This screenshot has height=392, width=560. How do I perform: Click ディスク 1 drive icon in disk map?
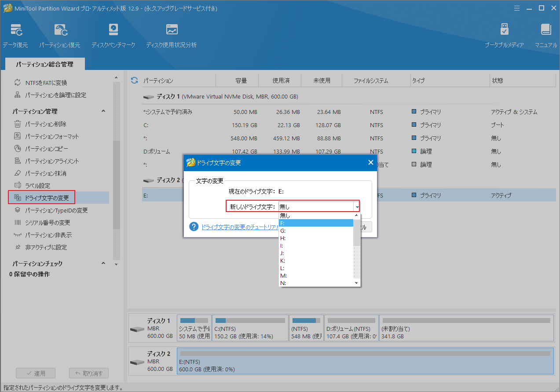pos(138,329)
